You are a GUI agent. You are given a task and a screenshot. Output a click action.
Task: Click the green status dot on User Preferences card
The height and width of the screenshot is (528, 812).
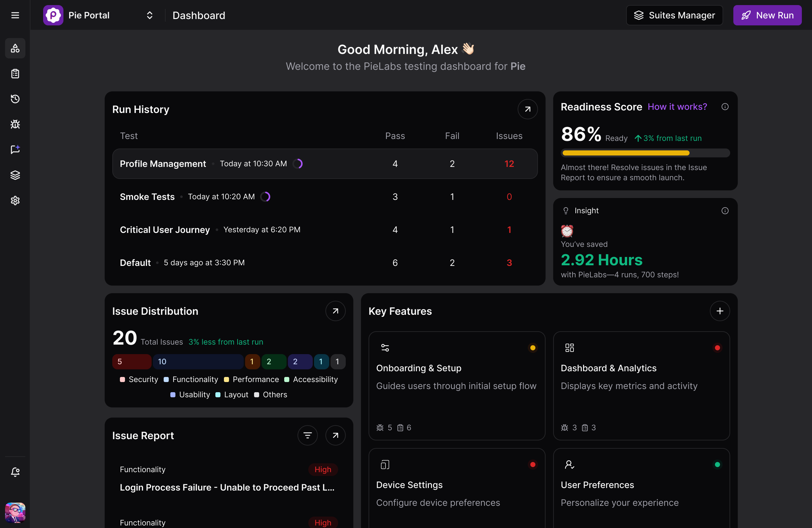coord(717,464)
